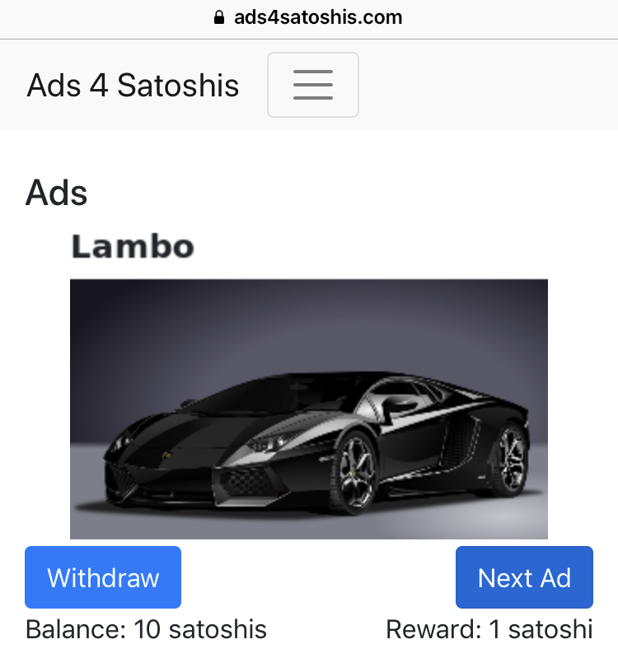Tap the Reward: 1 satoshi label
The height and width of the screenshot is (672, 618).
click(x=489, y=629)
